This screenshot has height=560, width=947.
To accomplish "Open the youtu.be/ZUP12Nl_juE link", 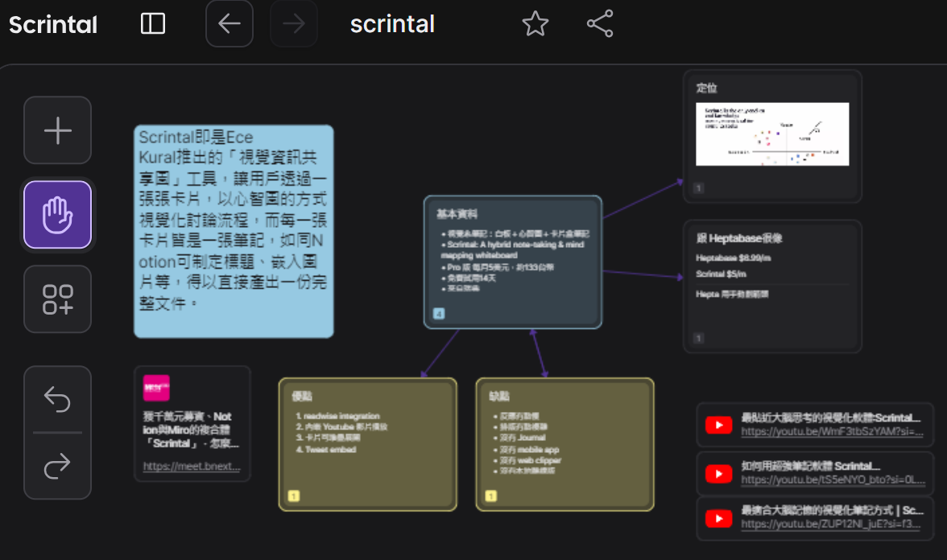I will click(x=831, y=524).
